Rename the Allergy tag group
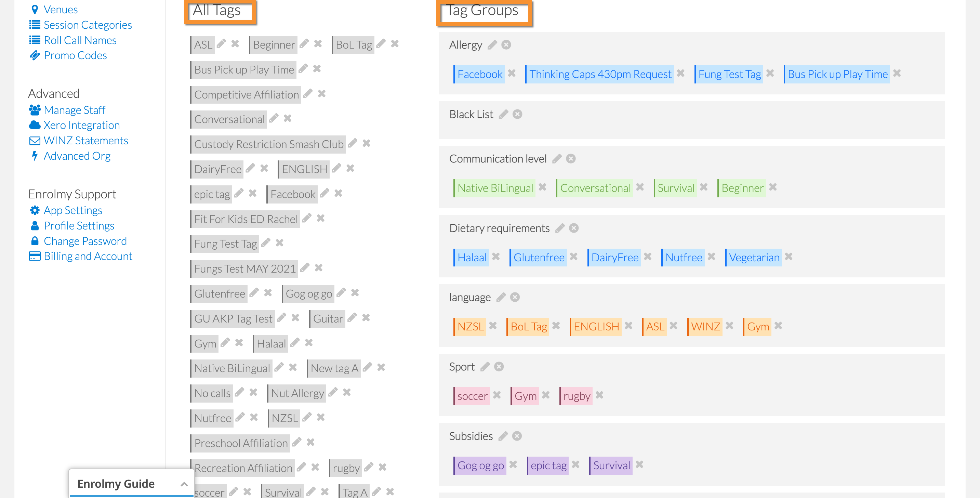The image size is (980, 498). coord(492,45)
